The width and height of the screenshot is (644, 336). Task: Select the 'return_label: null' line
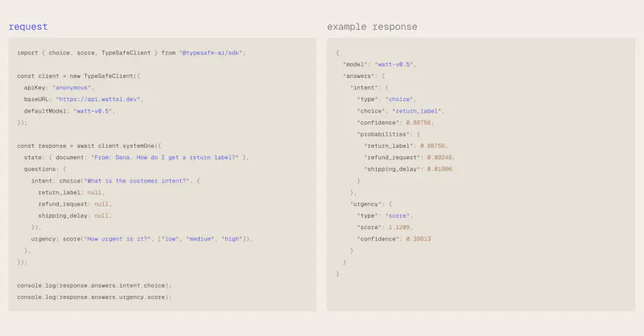coord(72,192)
